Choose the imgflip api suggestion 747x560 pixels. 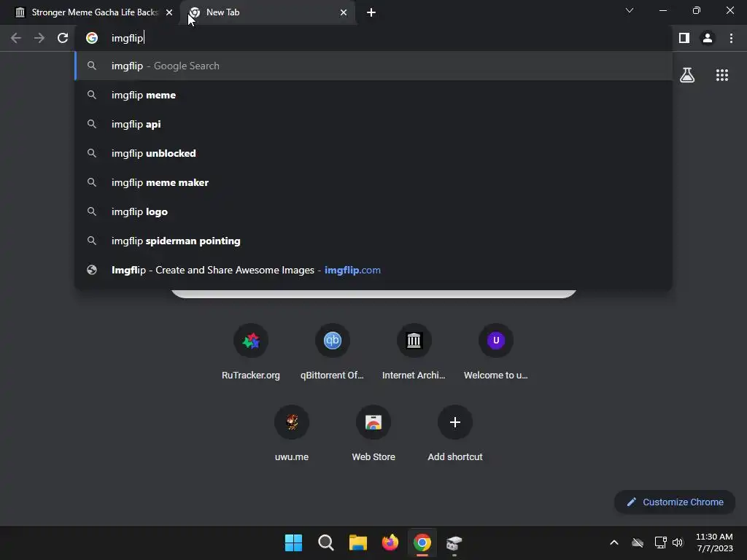373,124
